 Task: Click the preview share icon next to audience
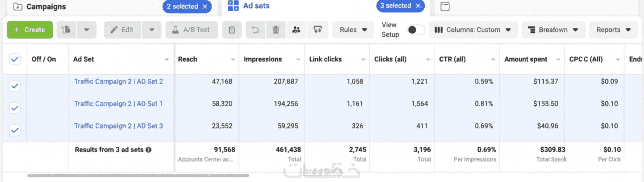click(x=317, y=30)
